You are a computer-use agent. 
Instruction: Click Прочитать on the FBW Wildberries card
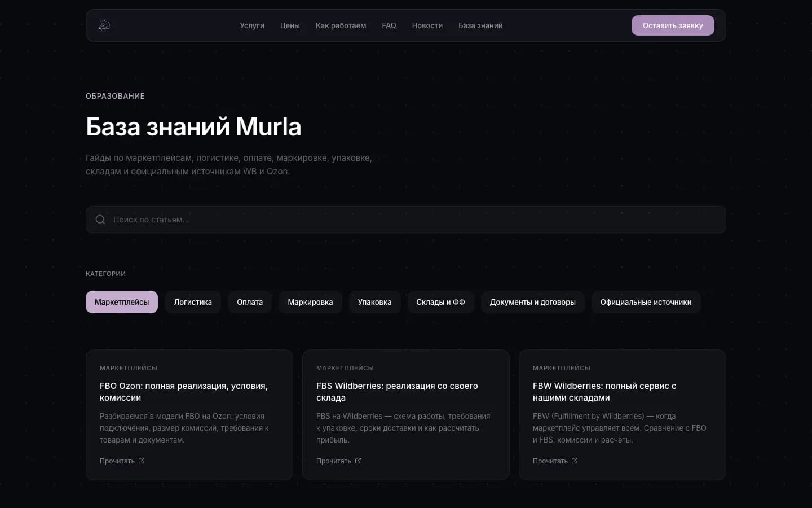coord(550,461)
